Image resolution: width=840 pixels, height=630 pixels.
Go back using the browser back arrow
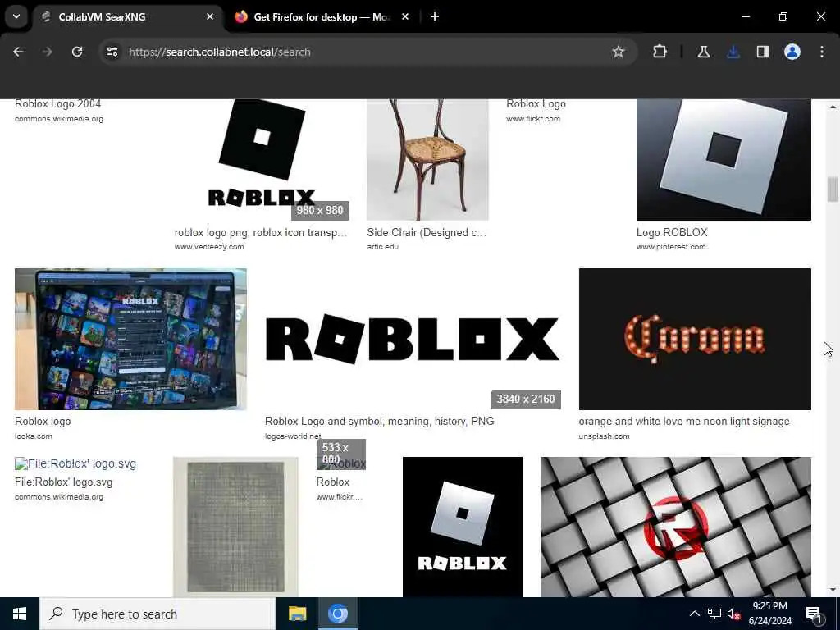coord(18,52)
